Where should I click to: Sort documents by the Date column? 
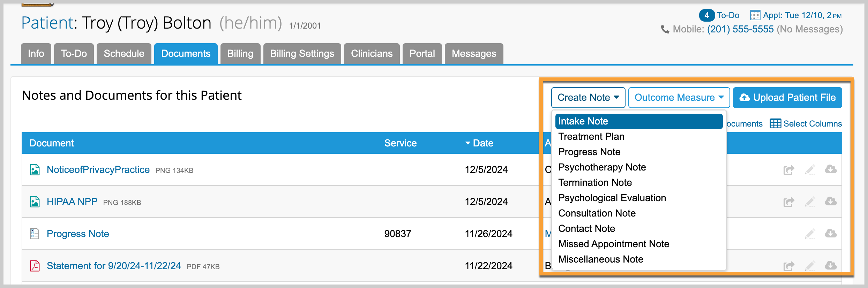tap(482, 143)
